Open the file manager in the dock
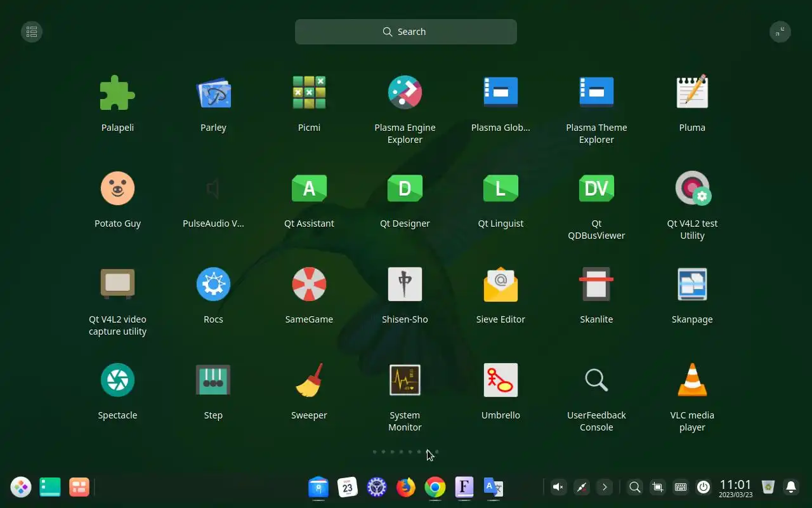 coord(318,487)
